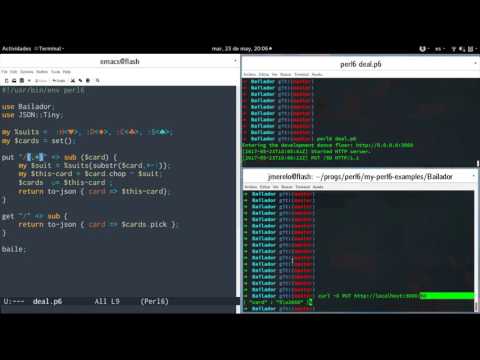Open Ayuda menu in jmerelo@flash terminal

[318, 187]
